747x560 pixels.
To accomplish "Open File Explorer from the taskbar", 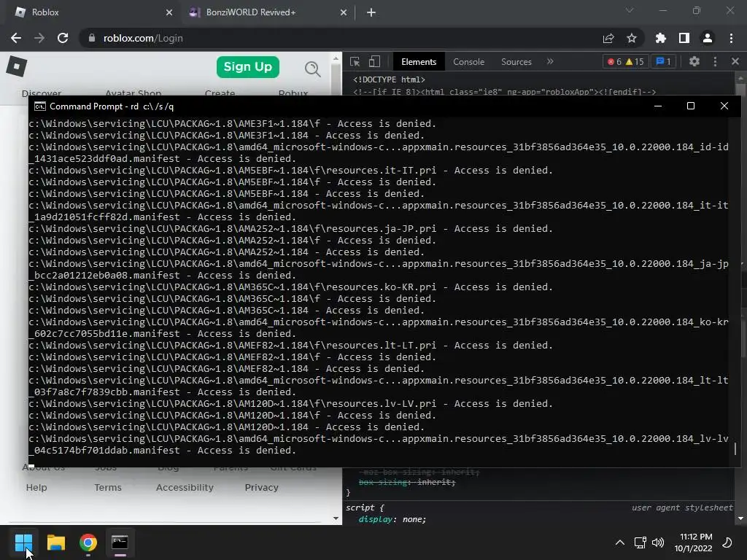I will point(55,542).
